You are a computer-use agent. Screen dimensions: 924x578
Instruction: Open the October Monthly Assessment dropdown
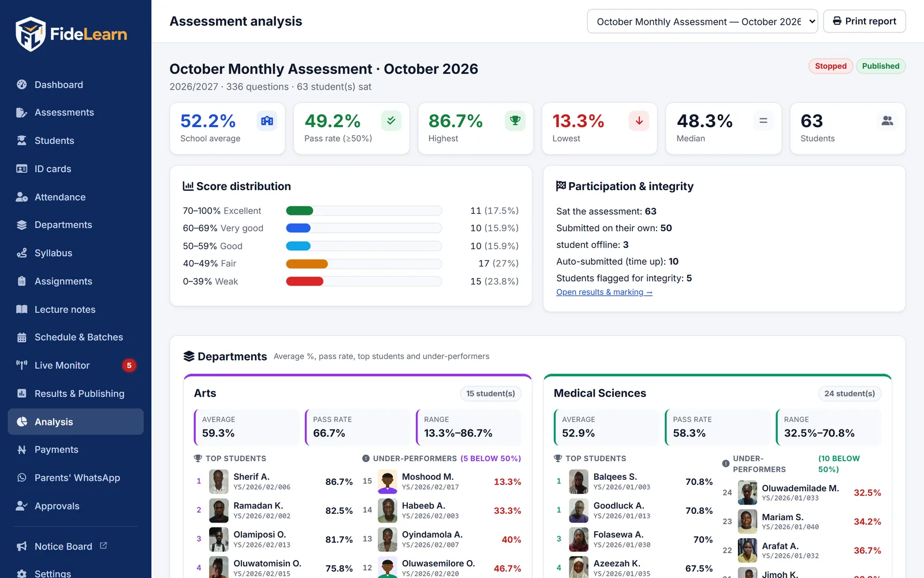coord(702,21)
